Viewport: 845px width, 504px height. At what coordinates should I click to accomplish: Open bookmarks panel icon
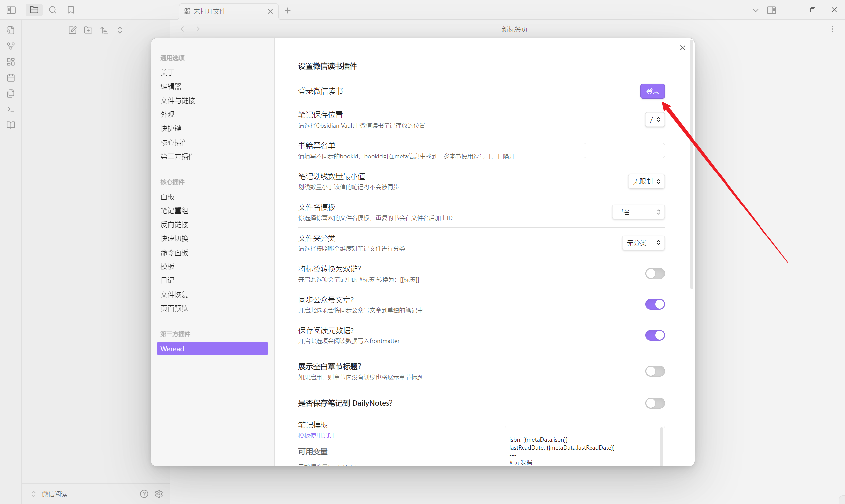(71, 10)
